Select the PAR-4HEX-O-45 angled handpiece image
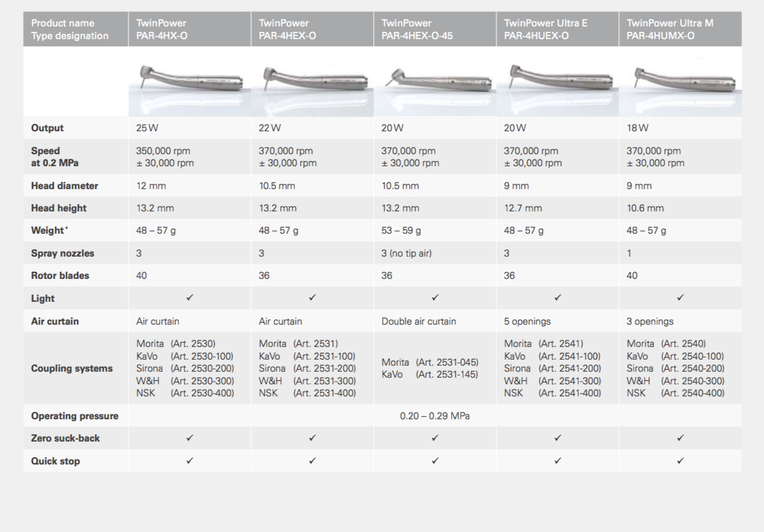The image size is (764, 532). (434, 81)
